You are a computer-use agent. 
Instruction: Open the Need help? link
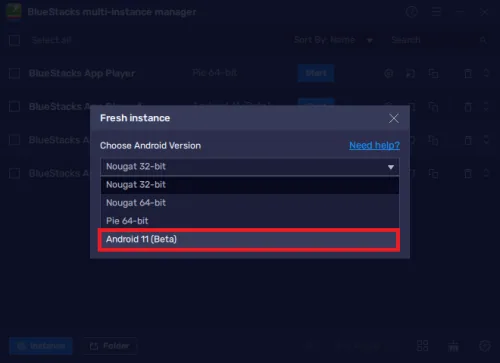[374, 145]
